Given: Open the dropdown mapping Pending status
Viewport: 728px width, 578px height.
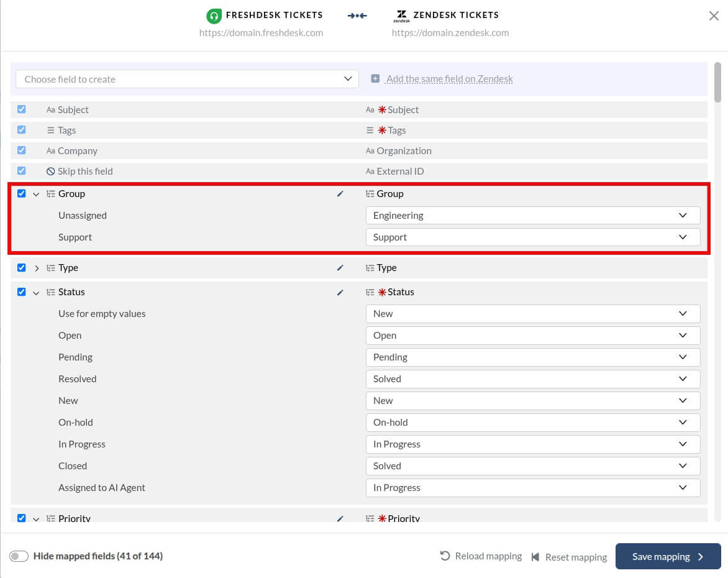Looking at the screenshot, I should 533,357.
